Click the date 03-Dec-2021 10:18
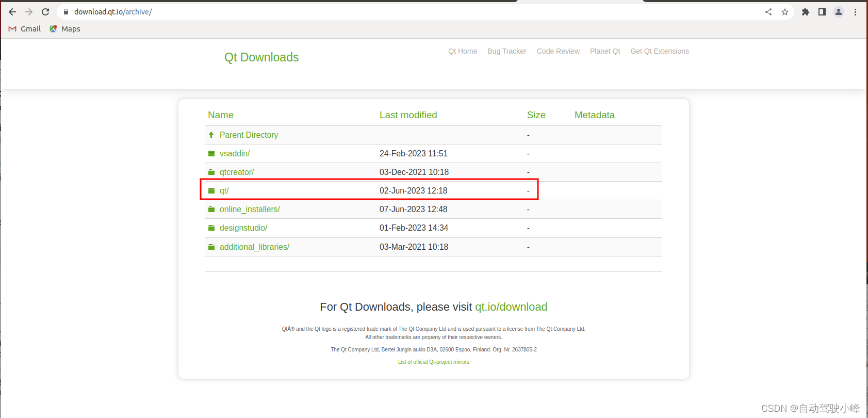This screenshot has width=868, height=418. tap(414, 172)
